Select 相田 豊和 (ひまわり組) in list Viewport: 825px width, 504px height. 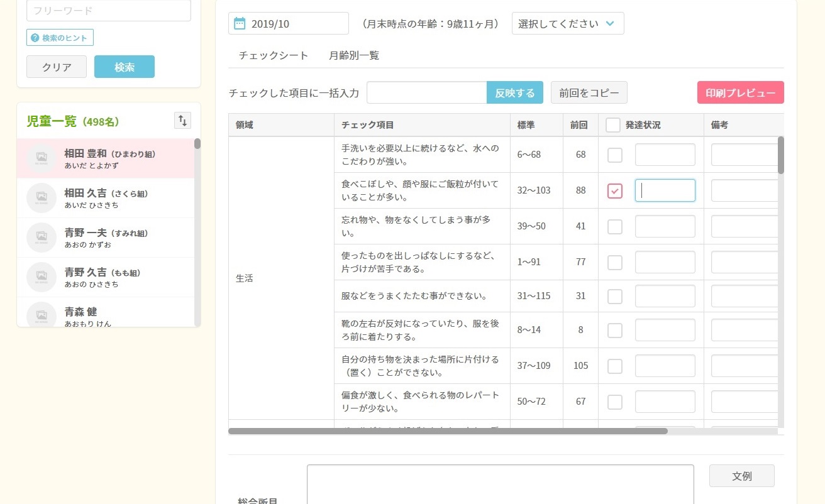(105, 158)
